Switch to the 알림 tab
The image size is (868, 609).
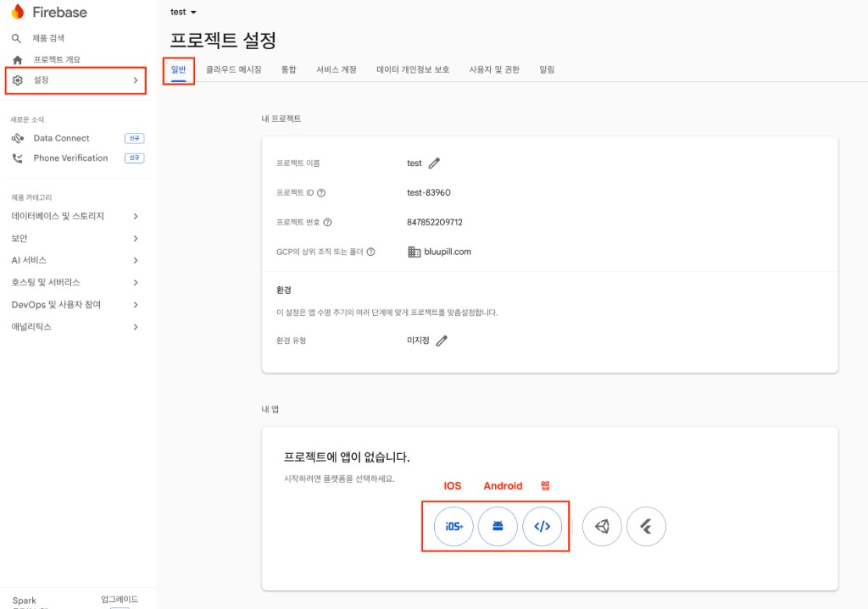click(547, 69)
